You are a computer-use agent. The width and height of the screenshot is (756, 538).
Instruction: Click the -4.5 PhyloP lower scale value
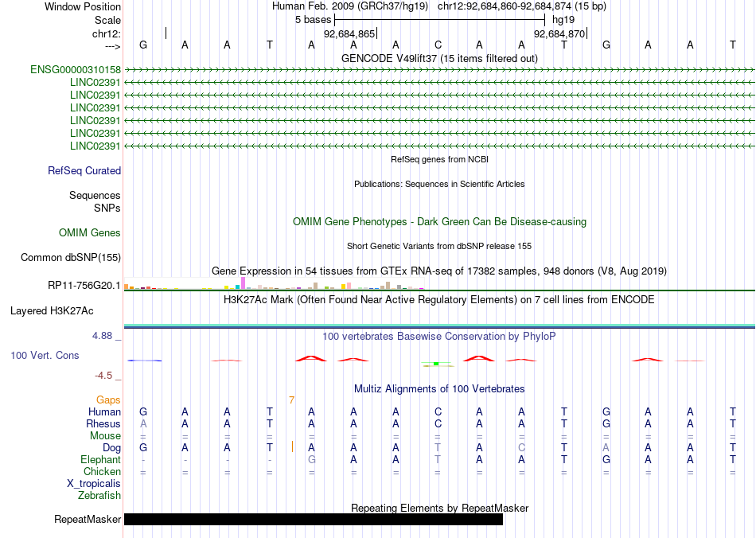point(103,375)
